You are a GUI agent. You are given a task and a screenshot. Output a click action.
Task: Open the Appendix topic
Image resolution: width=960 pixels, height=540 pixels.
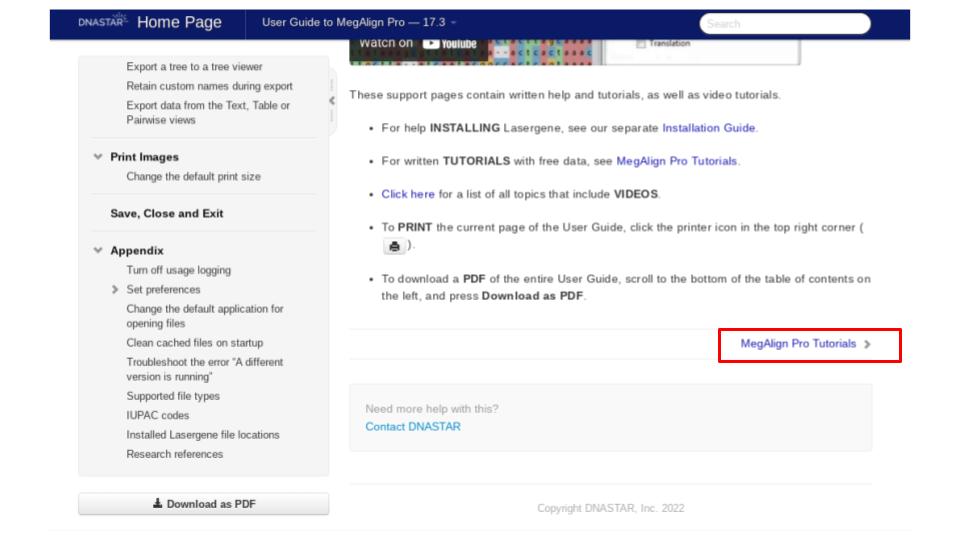(x=137, y=251)
